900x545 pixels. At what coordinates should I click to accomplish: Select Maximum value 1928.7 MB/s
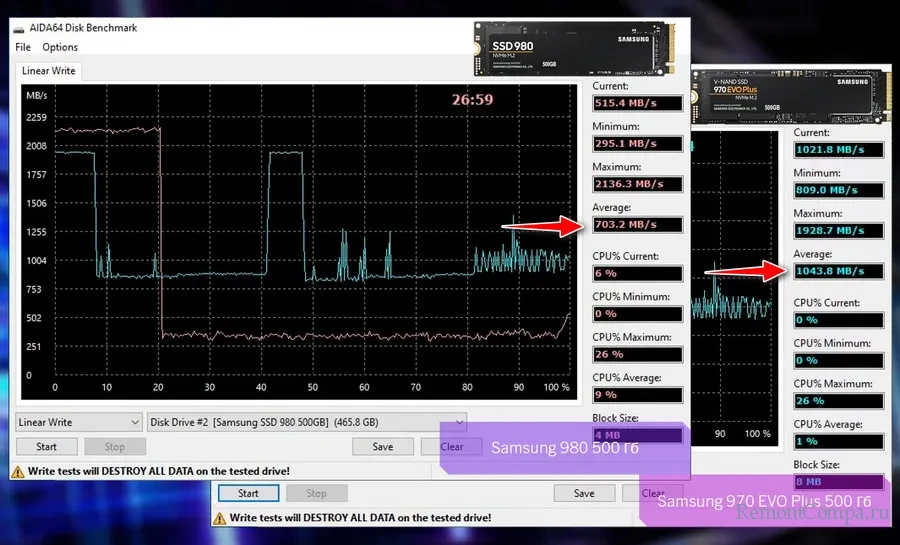coord(839,231)
